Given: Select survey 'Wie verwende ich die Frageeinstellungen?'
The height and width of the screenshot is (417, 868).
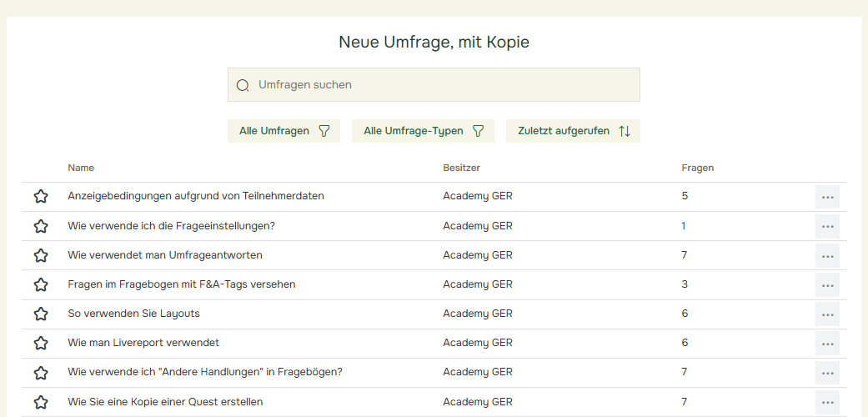Looking at the screenshot, I should [x=171, y=225].
